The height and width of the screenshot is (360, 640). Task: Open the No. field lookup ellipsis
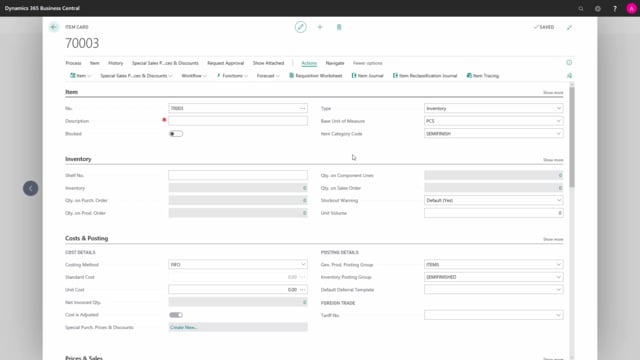pos(302,108)
